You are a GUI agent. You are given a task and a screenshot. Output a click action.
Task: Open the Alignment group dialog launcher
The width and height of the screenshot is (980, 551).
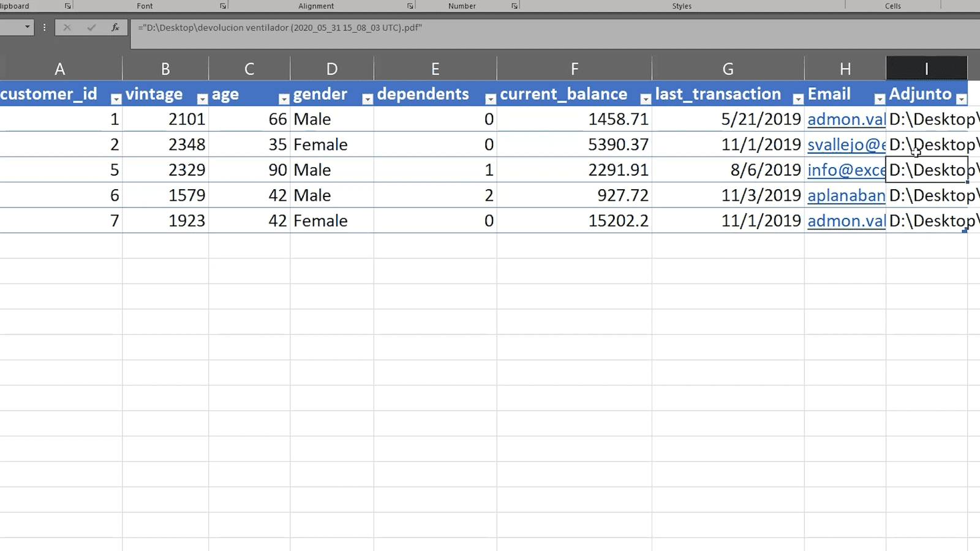(409, 6)
